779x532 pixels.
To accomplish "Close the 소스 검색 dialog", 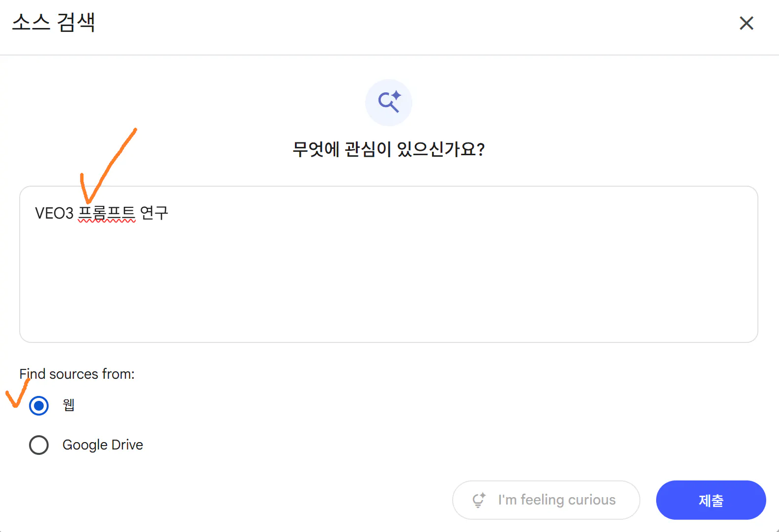I will coord(746,23).
